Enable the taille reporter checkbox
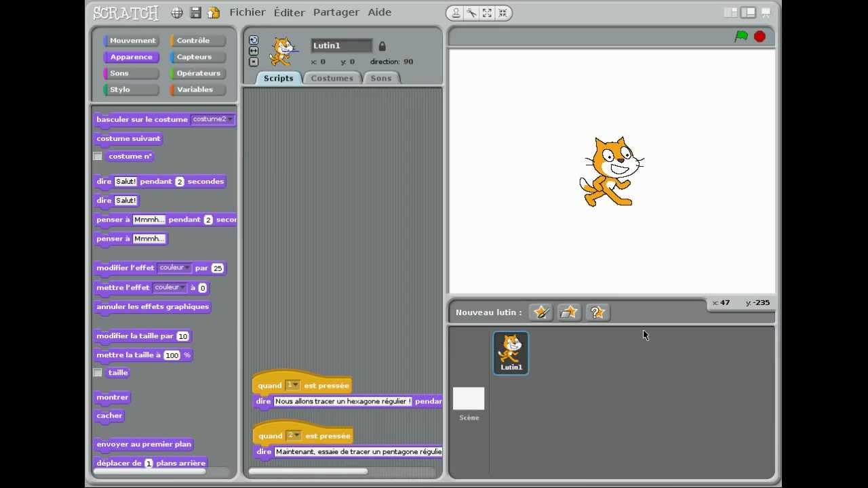The height and width of the screenshot is (488, 868). [98, 373]
